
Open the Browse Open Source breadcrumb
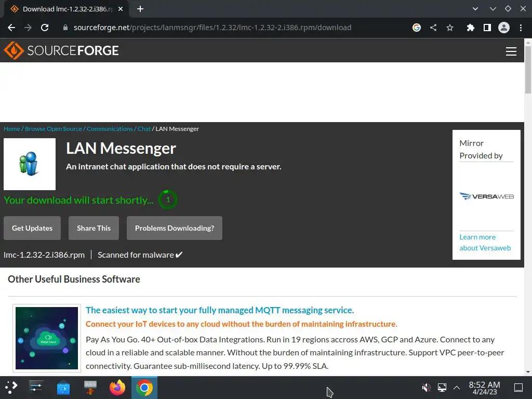point(54,129)
